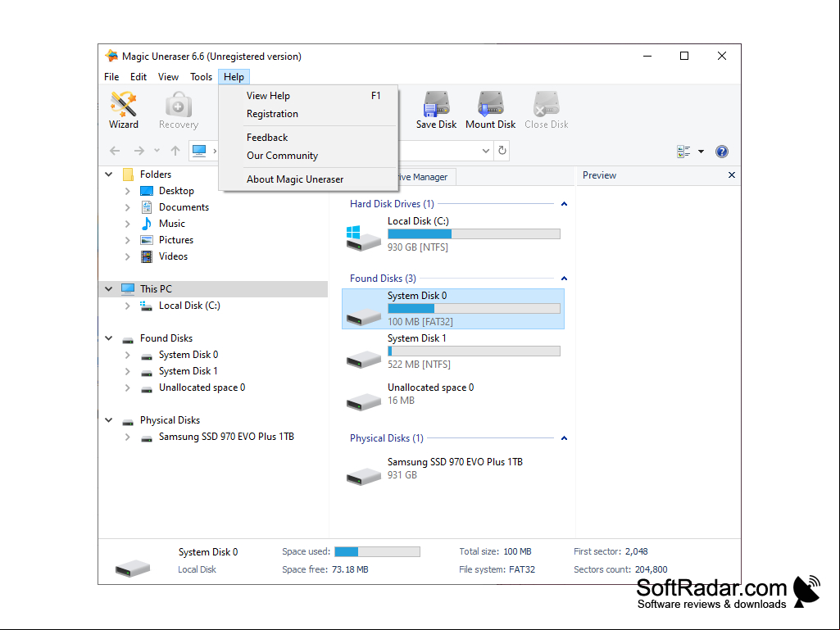Select the Videos folder label in the tree
Viewport: 840px width, 630px height.
[173, 256]
